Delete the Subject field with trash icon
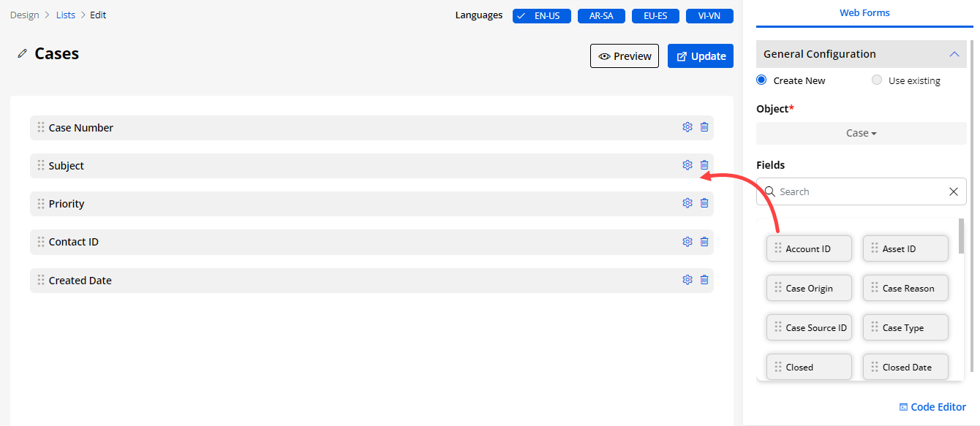The height and width of the screenshot is (426, 980). tap(704, 165)
